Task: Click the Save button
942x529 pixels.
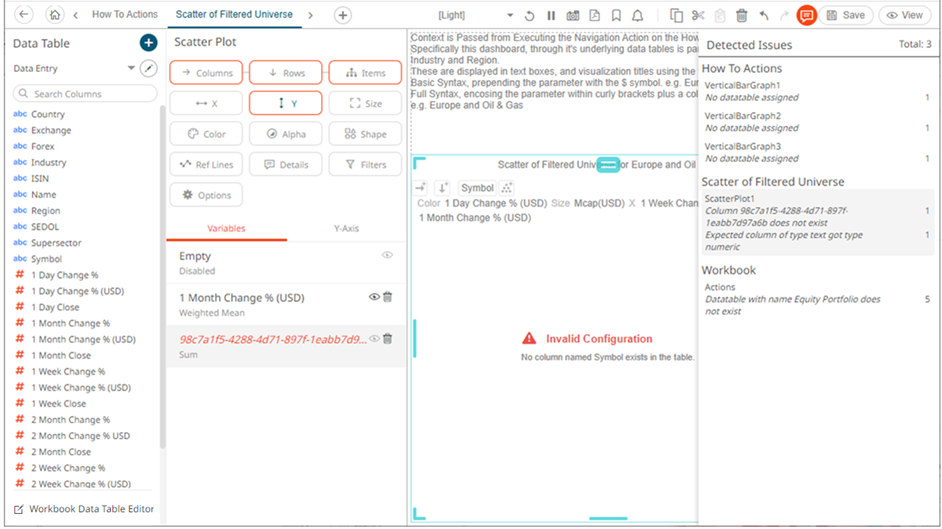Action: [x=846, y=15]
